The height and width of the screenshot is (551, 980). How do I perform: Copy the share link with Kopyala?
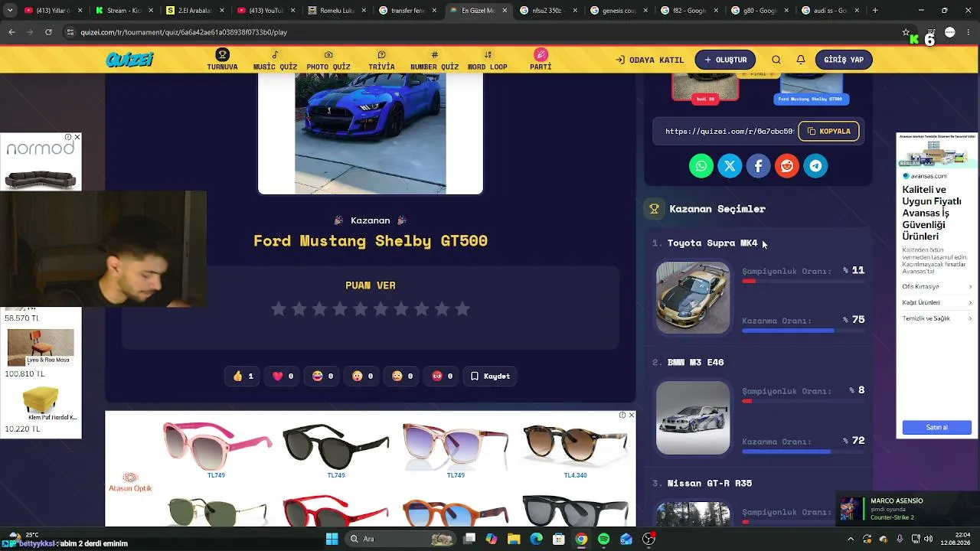(828, 132)
